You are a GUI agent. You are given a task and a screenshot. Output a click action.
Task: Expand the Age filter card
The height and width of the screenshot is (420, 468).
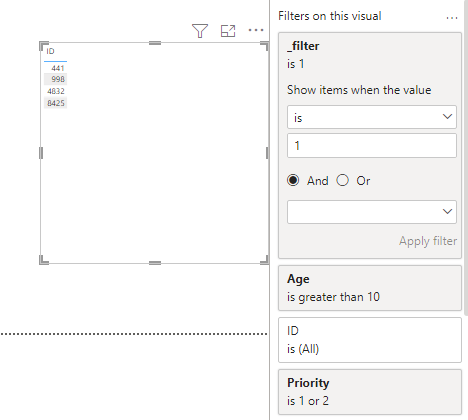pos(370,288)
